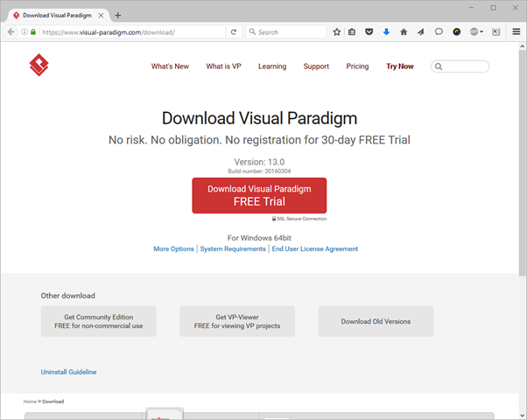Open the globe dropdown in toolbar
The image size is (527, 420).
476,31
